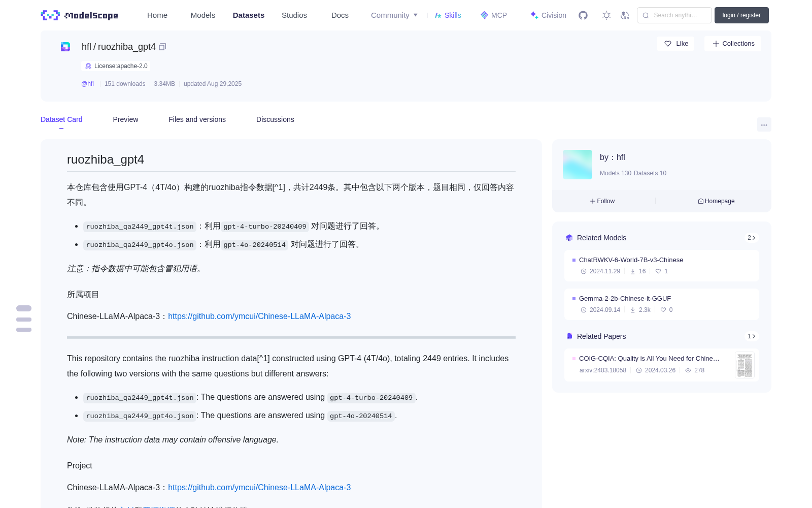Go to the Home nav item
812x508 pixels.
(x=157, y=15)
